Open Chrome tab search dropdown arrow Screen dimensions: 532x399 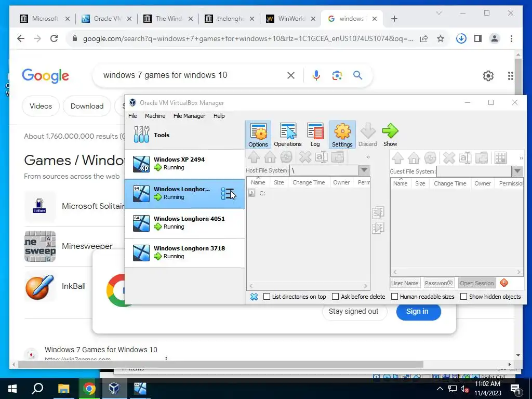coord(438,13)
